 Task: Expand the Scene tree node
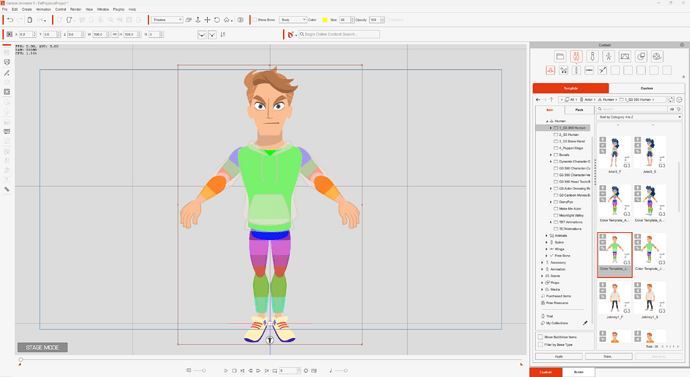tap(542, 276)
